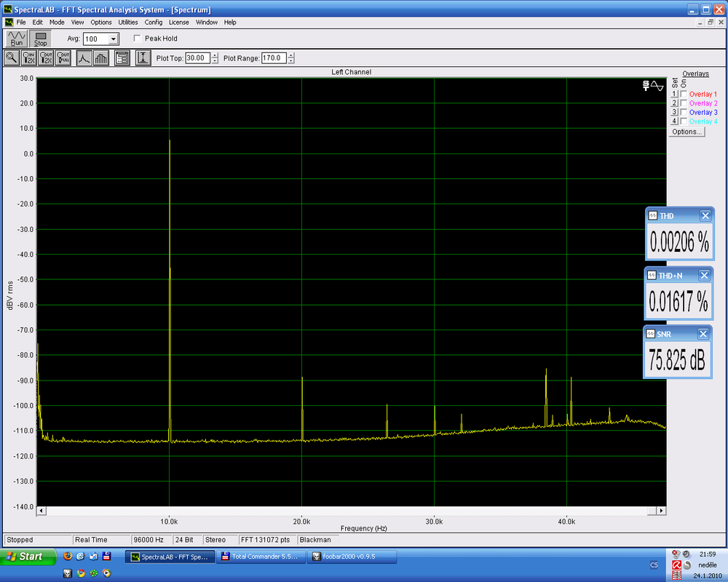Set overlay 2 with button 2
The width and height of the screenshot is (728, 582).
pos(675,103)
